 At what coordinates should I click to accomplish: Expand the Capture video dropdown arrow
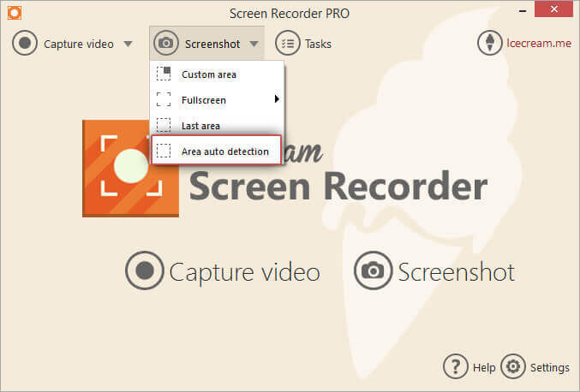[x=129, y=44]
